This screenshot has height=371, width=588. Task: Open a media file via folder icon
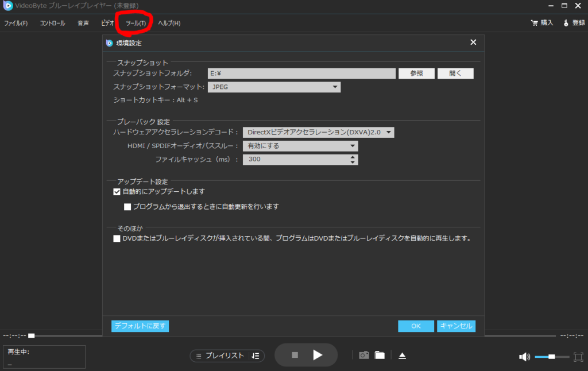click(380, 355)
